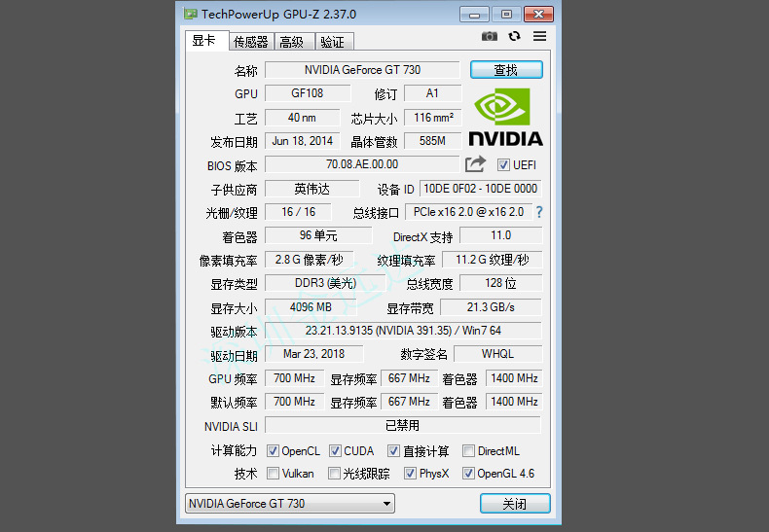The height and width of the screenshot is (532, 769).
Task: Select the 显卡 tab
Action: click(206, 40)
